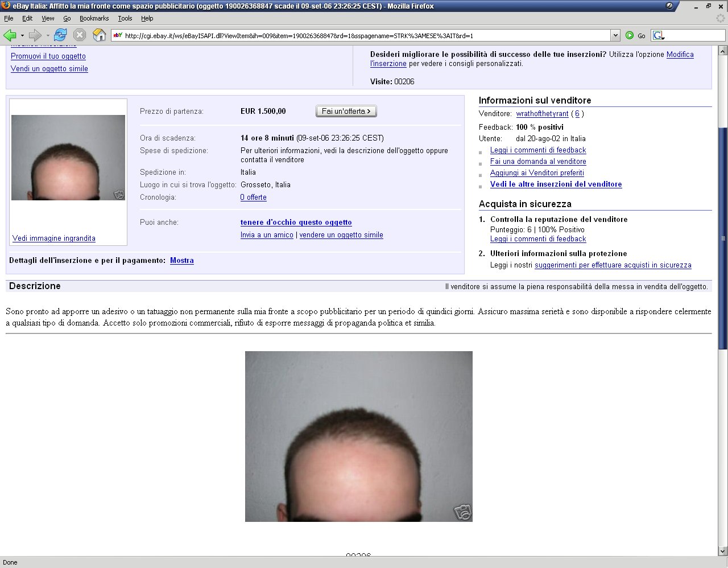Click the enlarge camera icon on the thumbnail
The width and height of the screenshot is (728, 568).
tap(119, 194)
